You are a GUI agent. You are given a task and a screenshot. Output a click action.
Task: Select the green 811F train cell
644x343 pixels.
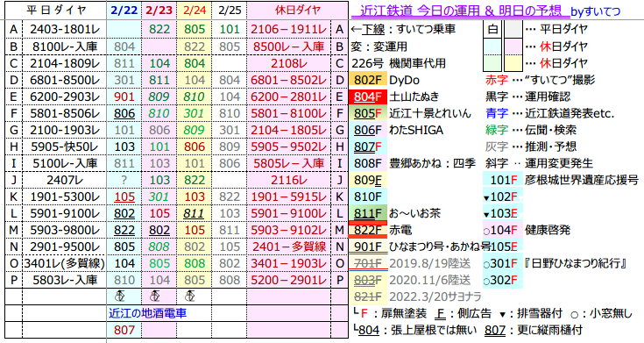[x=368, y=213]
